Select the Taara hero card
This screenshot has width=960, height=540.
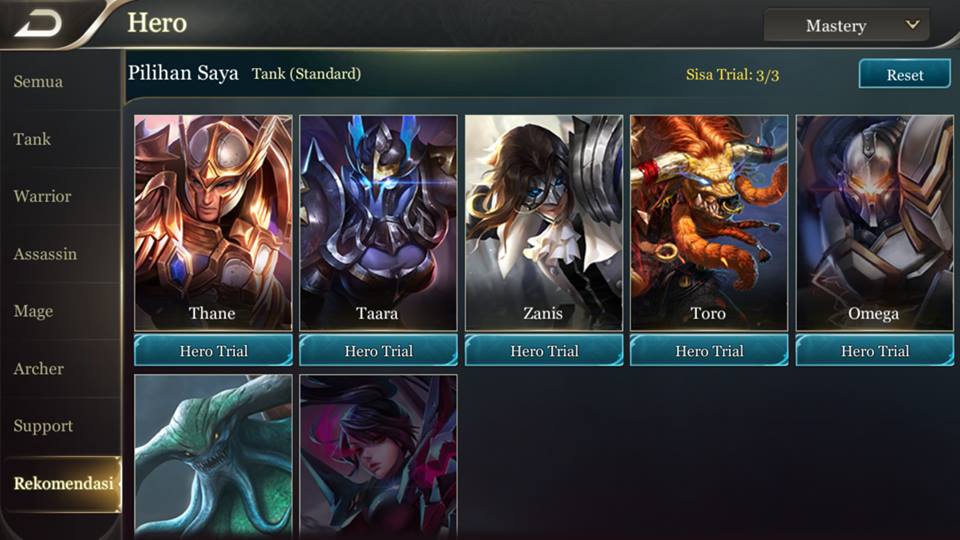(x=378, y=223)
